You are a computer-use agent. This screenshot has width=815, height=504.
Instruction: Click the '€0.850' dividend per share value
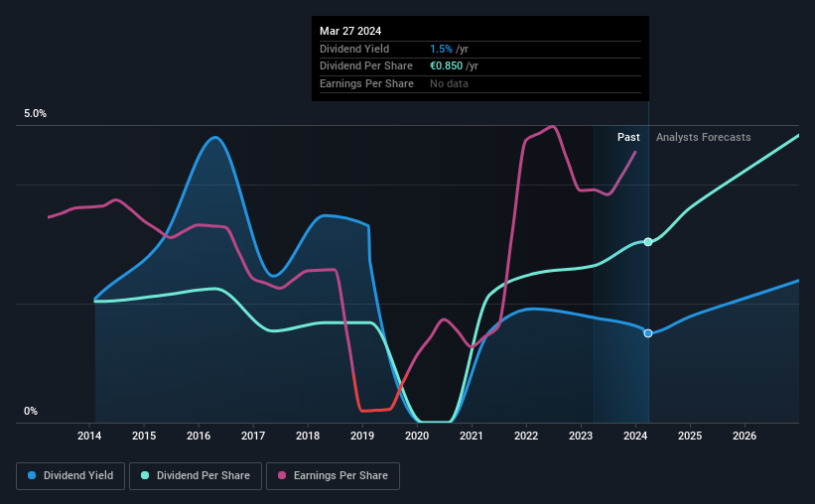[446, 66]
